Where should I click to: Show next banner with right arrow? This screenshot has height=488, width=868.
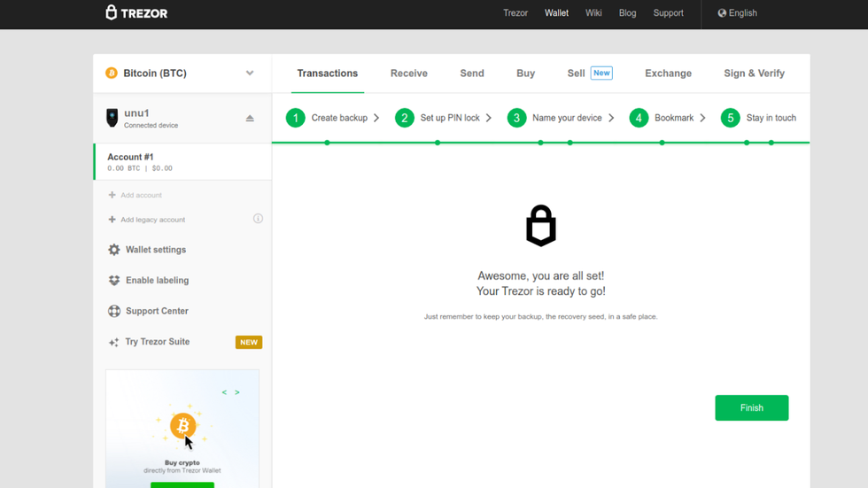237,392
